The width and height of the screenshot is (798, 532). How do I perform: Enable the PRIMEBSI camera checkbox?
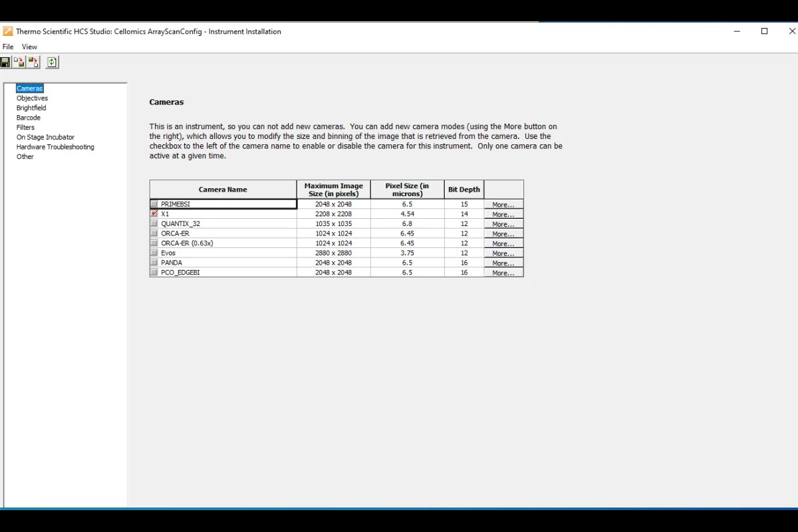tap(155, 204)
